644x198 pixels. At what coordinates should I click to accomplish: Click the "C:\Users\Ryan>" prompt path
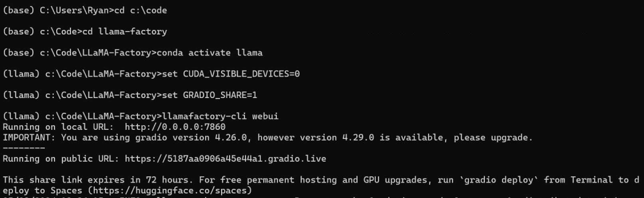tap(77, 11)
